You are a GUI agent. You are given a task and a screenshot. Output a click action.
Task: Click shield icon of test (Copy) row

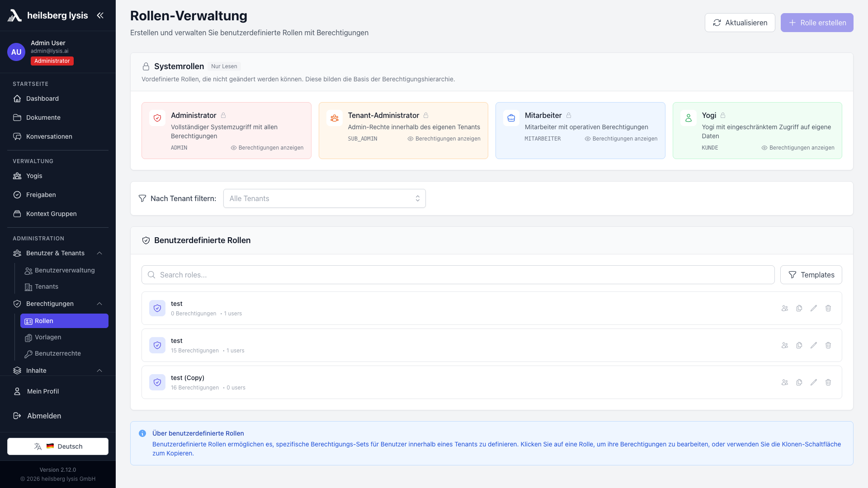tap(157, 382)
